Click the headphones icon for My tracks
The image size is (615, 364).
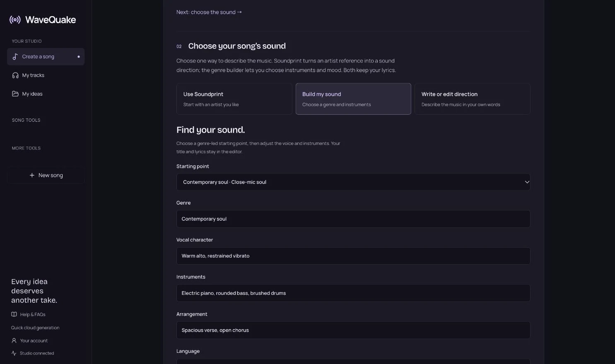tap(15, 75)
